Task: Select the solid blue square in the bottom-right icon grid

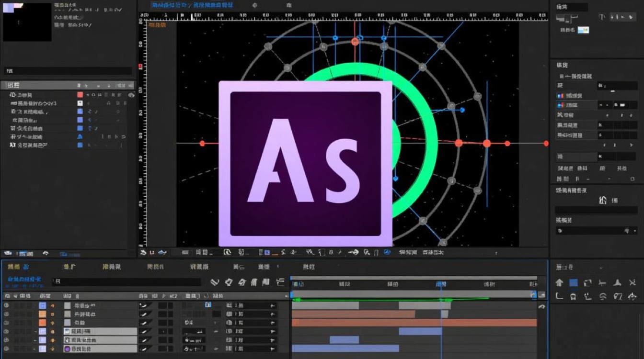Action: click(x=574, y=283)
